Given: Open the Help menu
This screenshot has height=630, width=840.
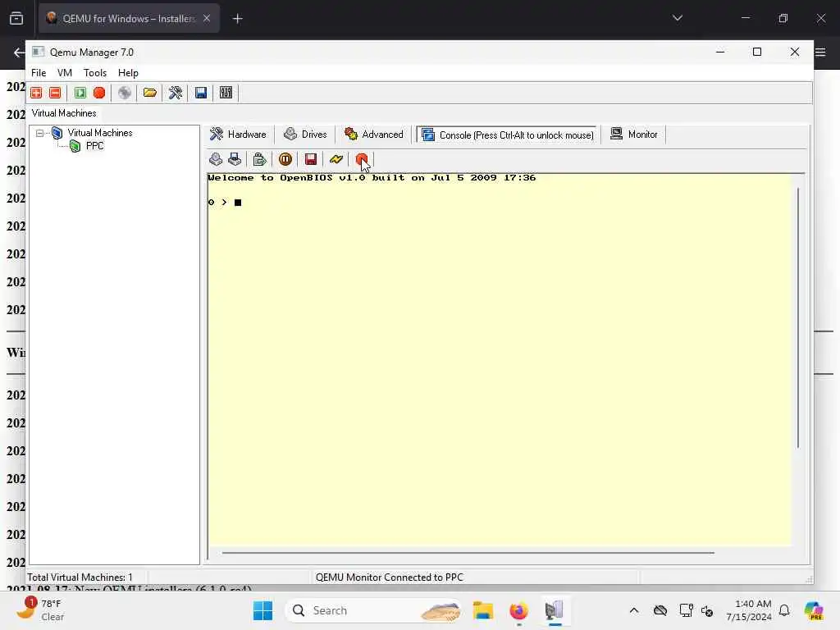Looking at the screenshot, I should tap(128, 73).
